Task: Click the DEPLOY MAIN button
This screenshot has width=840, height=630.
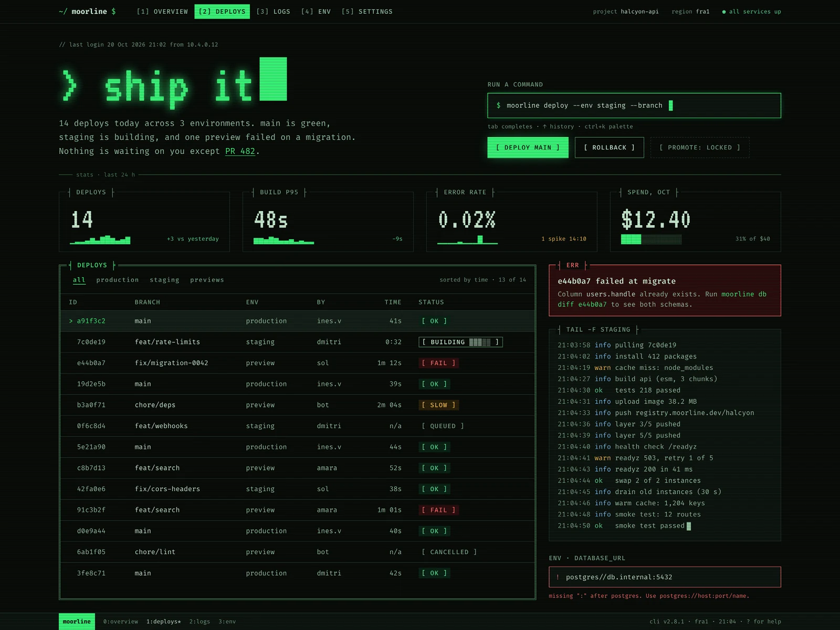Action: coord(528,148)
